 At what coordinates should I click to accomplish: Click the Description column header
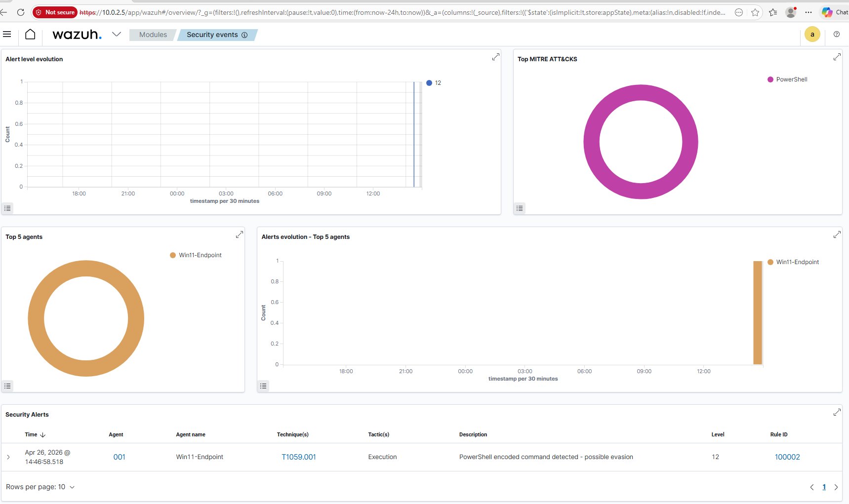click(473, 435)
